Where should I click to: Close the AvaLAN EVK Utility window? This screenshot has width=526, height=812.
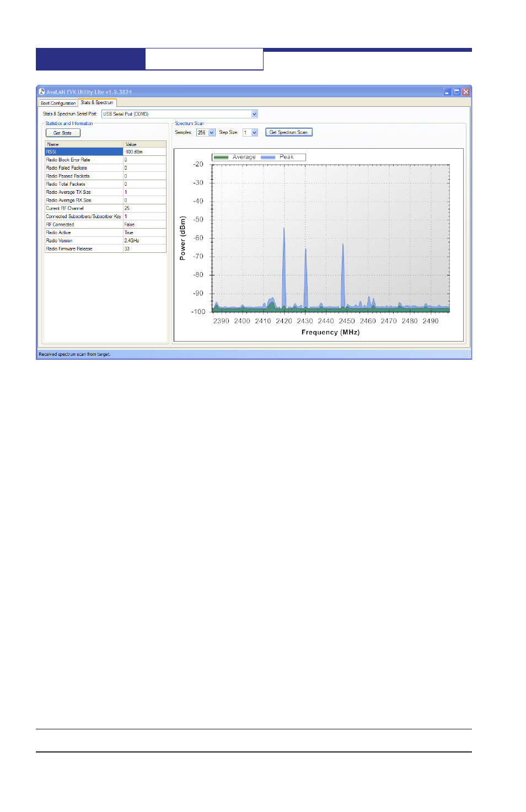(x=466, y=92)
